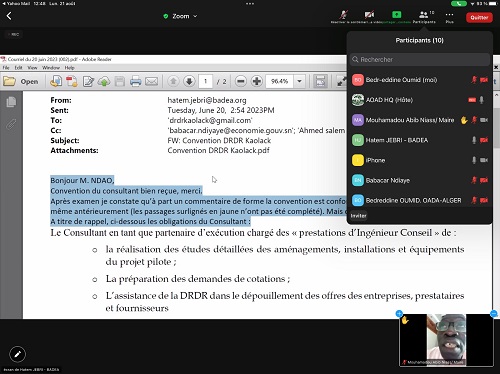The height and width of the screenshot is (374, 500).
Task: Click the full screen expand arrows icon
Action: [x=341, y=81]
